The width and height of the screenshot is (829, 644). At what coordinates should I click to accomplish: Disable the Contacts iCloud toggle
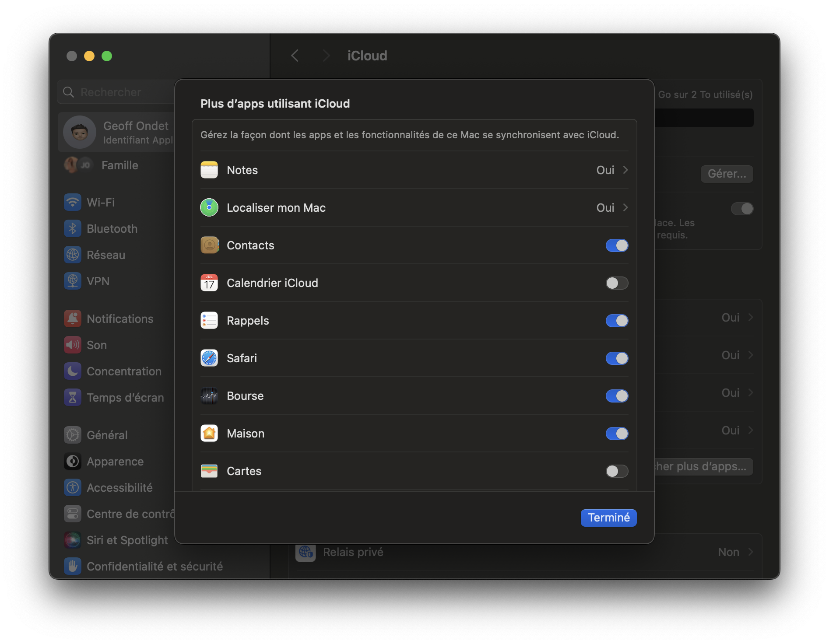(617, 245)
